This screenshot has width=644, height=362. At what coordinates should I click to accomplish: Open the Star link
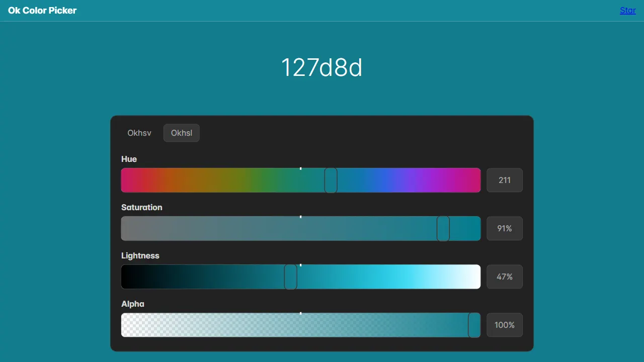pyautogui.click(x=628, y=11)
